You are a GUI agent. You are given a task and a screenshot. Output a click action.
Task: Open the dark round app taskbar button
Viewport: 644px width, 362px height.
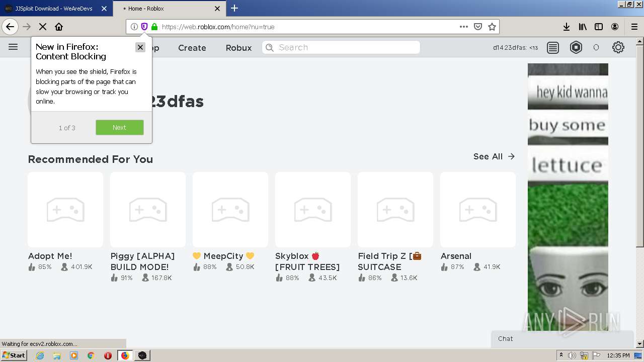142,355
